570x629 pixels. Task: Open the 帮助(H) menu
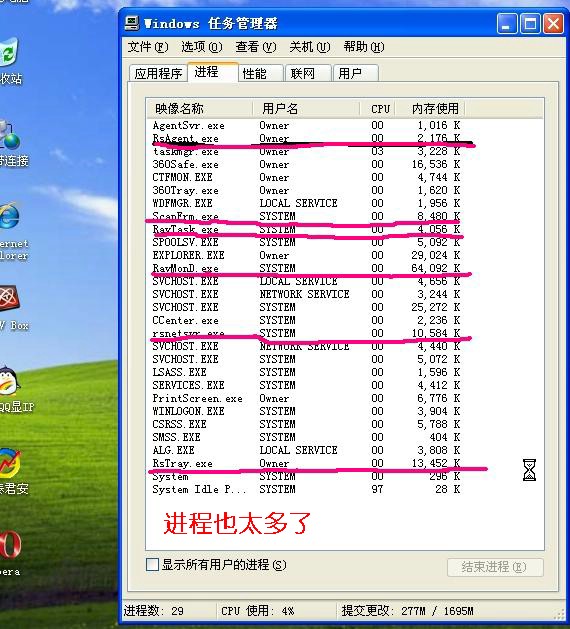pyautogui.click(x=364, y=47)
